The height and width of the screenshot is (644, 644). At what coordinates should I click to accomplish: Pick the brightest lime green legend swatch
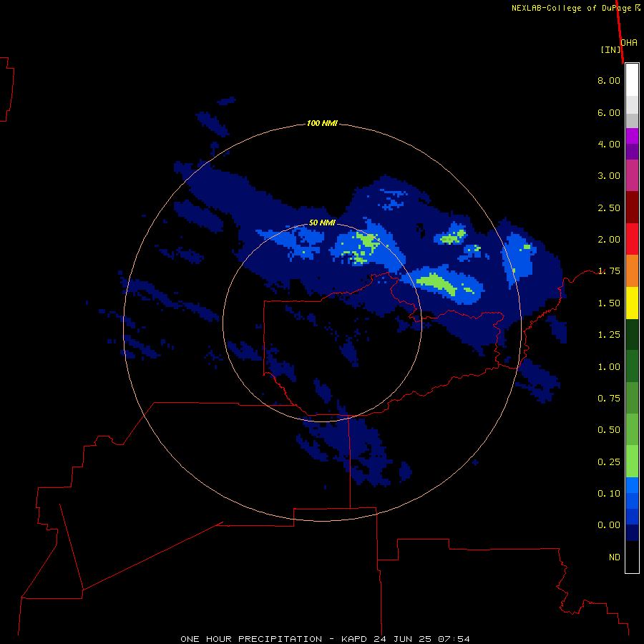pos(632,462)
